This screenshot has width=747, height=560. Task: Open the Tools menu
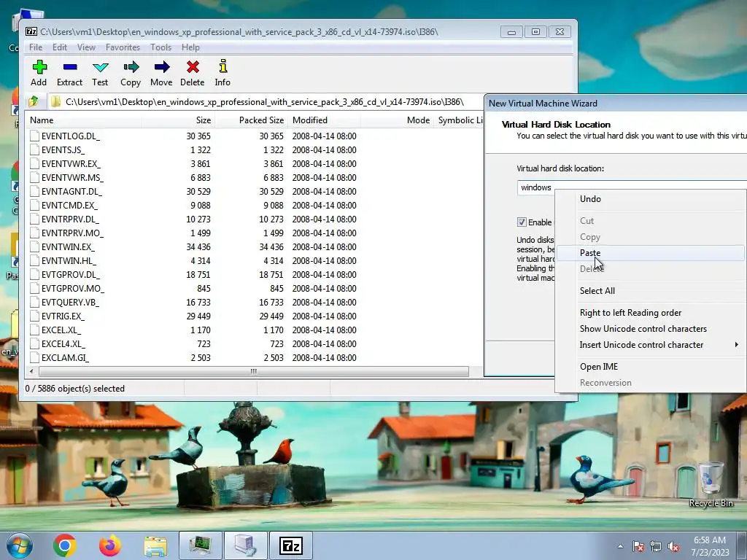[x=160, y=47]
